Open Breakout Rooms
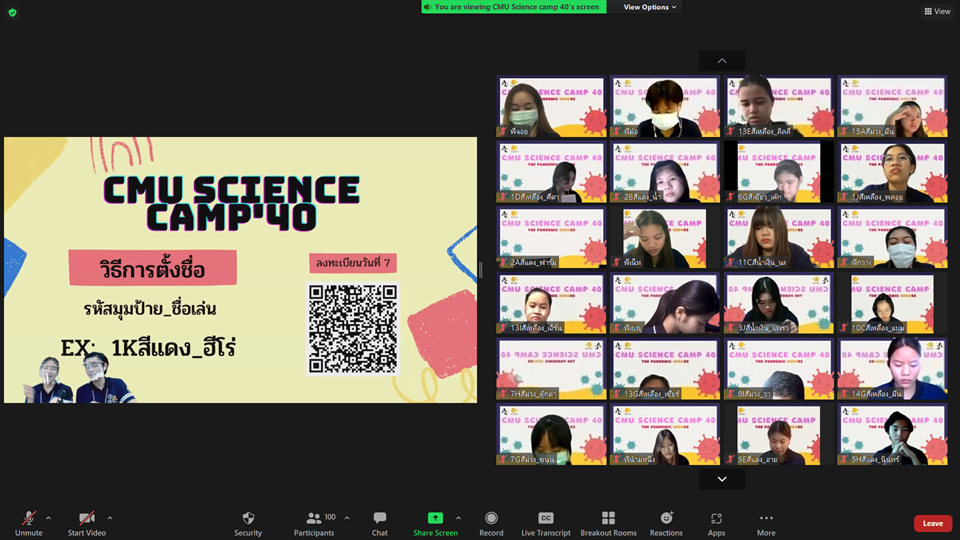960x540 pixels. coord(608,518)
